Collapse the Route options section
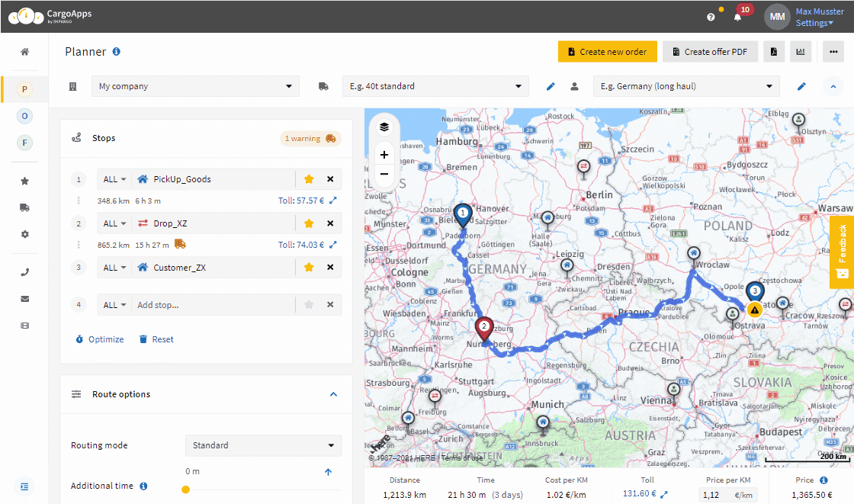 [x=333, y=394]
